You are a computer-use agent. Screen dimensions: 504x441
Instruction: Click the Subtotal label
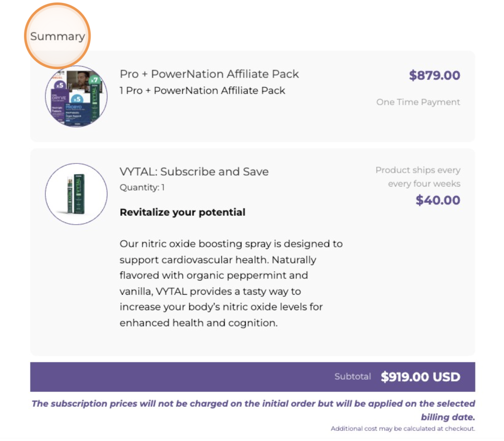click(353, 376)
